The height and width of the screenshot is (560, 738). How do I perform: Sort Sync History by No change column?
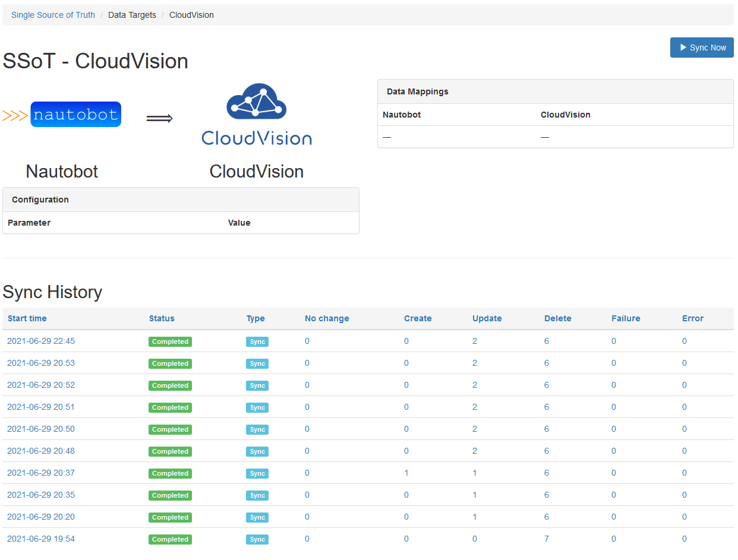pyautogui.click(x=327, y=318)
